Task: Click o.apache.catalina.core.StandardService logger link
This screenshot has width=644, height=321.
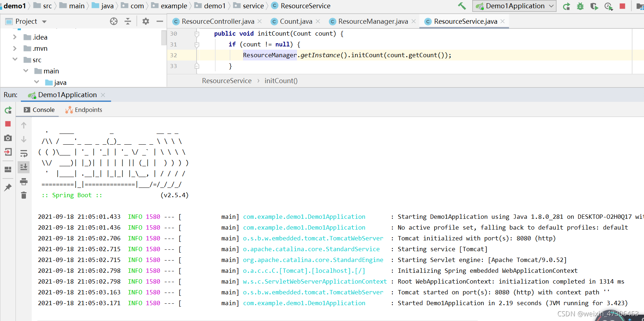Action: pyautogui.click(x=311, y=249)
